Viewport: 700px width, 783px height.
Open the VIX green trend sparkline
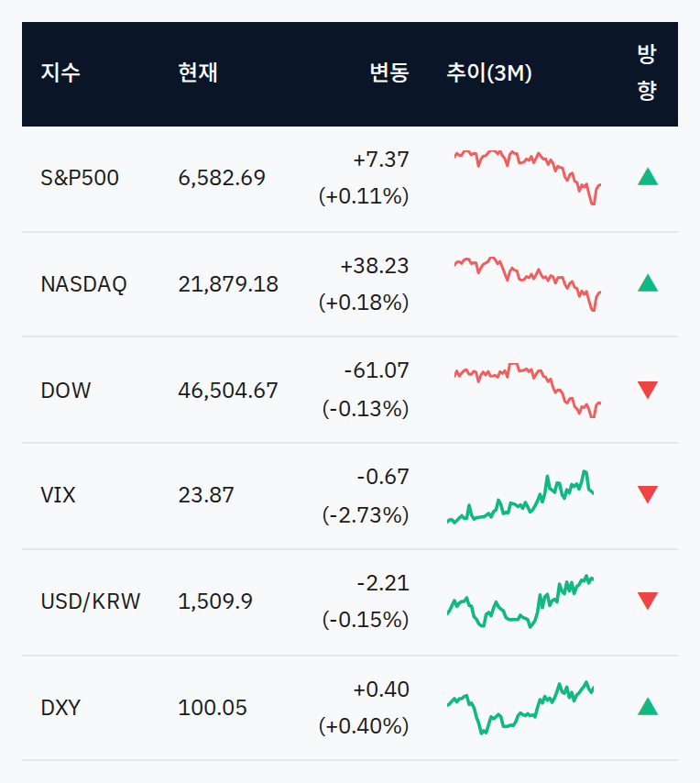click(x=520, y=497)
